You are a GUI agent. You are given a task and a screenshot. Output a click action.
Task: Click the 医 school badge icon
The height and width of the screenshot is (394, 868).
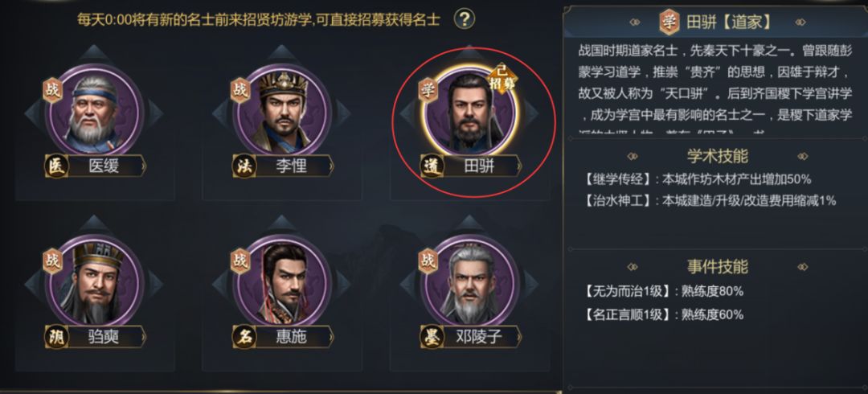(55, 166)
